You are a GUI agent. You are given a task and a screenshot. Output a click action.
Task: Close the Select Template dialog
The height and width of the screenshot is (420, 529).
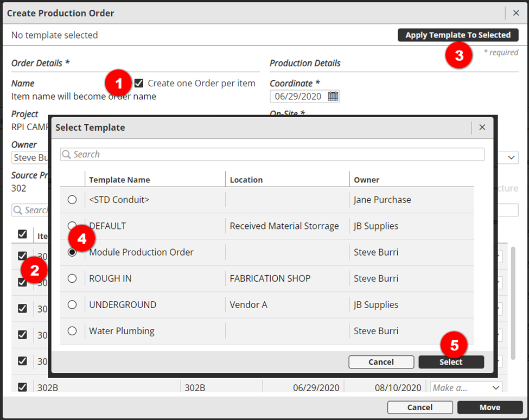pos(482,128)
